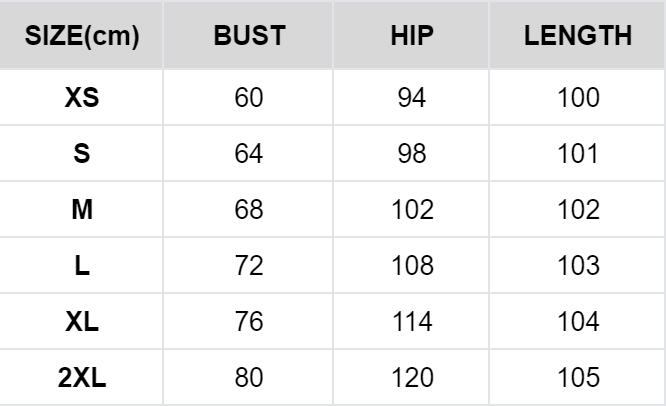Image resolution: width=666 pixels, height=406 pixels.
Task: Select hip value 98 in S row
Action: [411, 155]
